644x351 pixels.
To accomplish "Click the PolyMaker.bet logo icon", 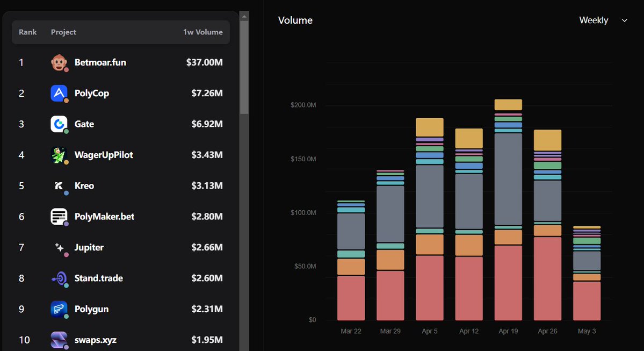I will (x=59, y=217).
